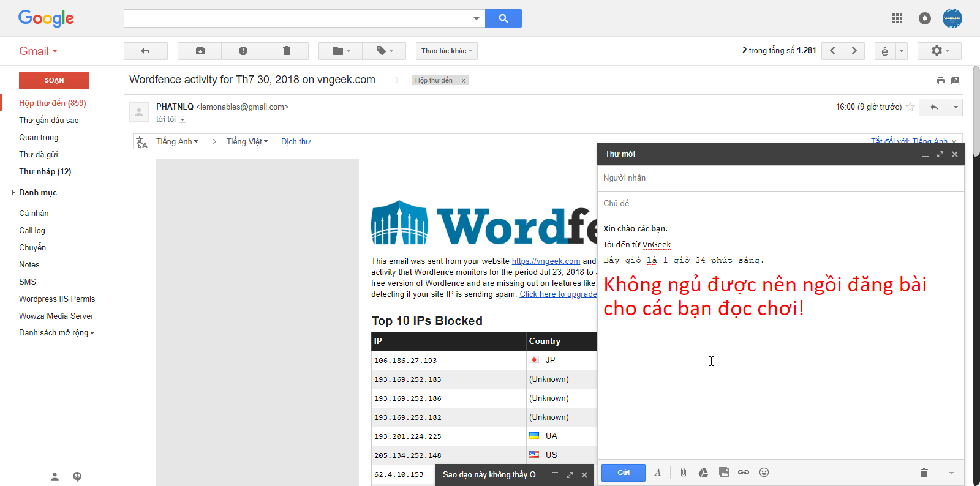Screen dimensions: 980x486
Task: Click the Dịch thư translate link
Action: point(296,141)
